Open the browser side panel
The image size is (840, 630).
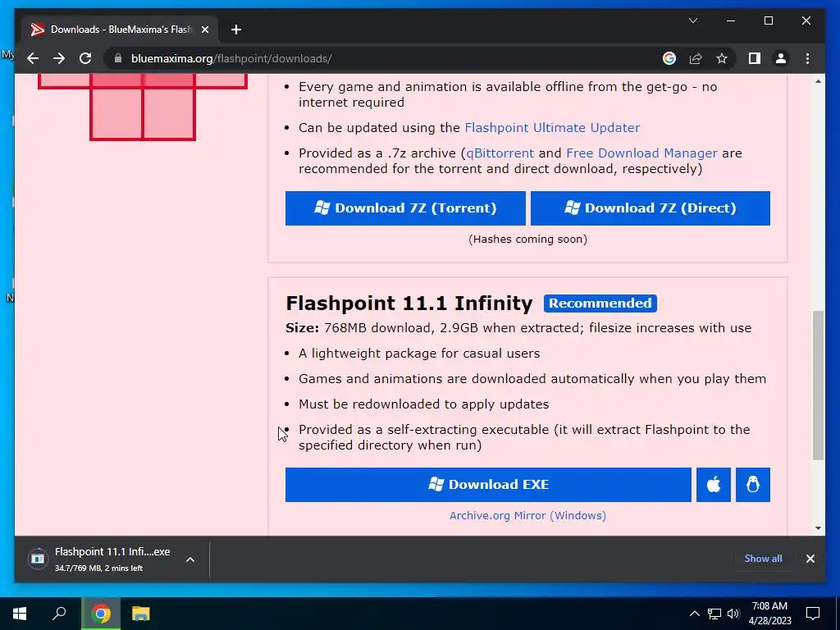click(755, 58)
